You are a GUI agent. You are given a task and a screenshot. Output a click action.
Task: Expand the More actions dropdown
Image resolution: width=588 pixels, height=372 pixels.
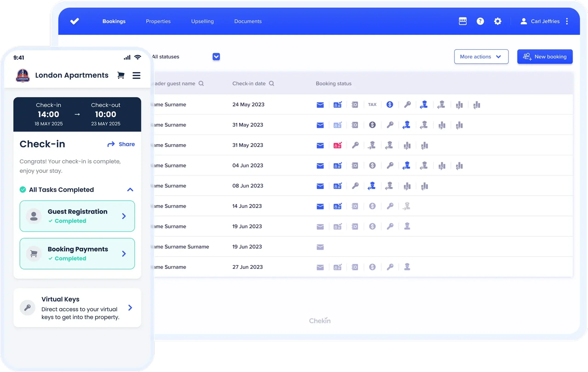coord(481,57)
